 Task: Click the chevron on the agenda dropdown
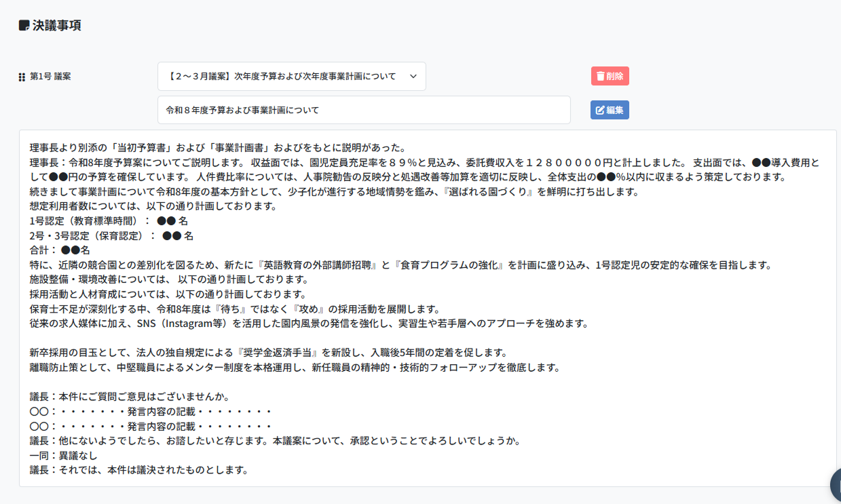(413, 77)
